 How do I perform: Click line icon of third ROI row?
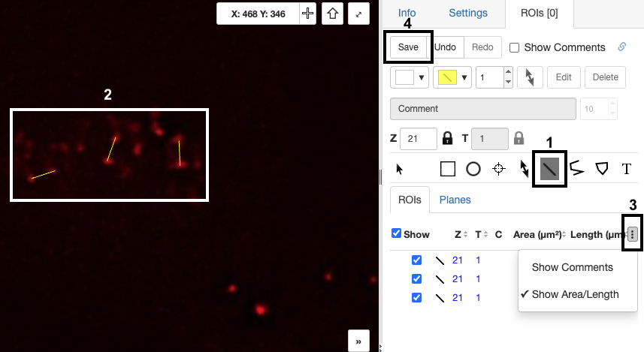(440, 298)
